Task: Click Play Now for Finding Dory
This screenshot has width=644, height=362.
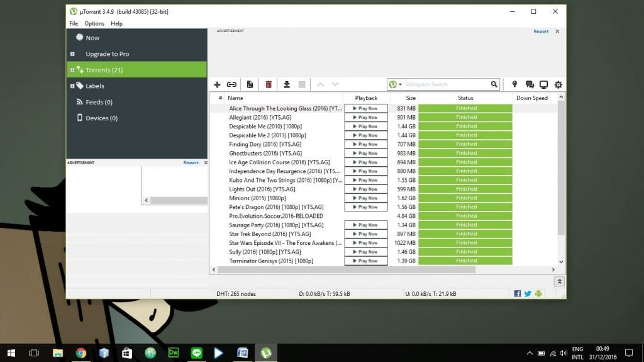Action: coord(365,144)
